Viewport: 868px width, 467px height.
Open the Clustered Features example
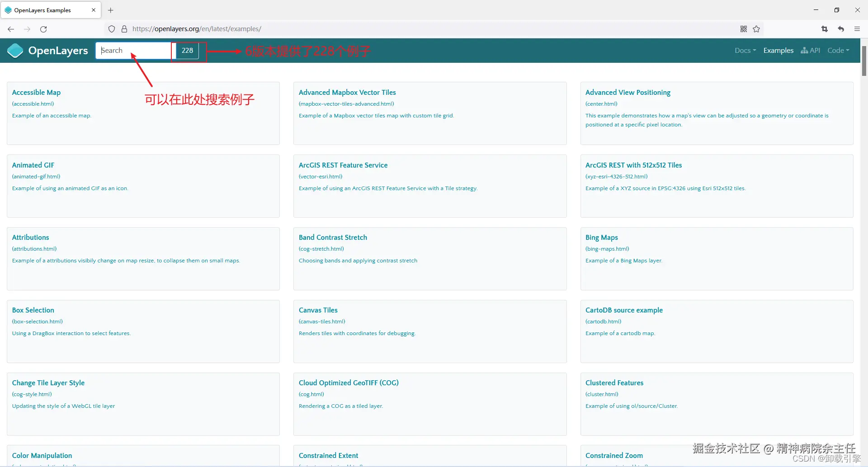614,383
